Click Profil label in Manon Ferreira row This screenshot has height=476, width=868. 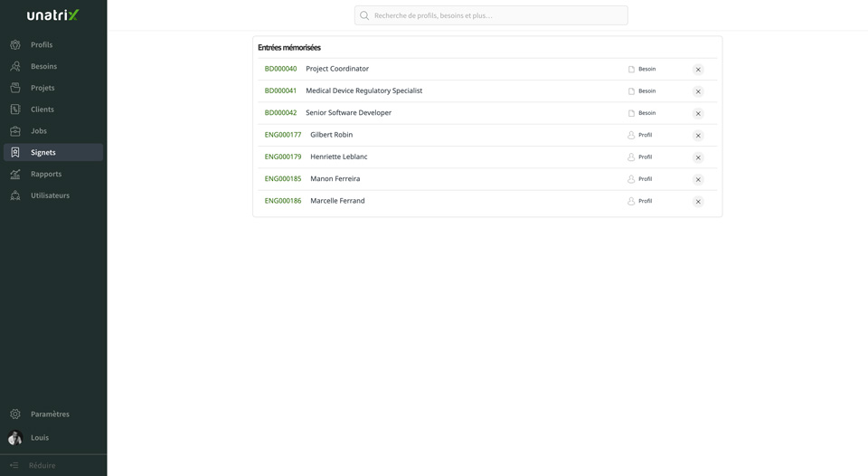coord(645,179)
